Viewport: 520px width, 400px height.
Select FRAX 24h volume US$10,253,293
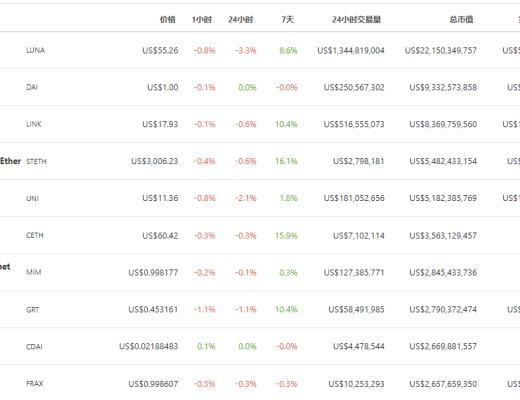pyautogui.click(x=356, y=384)
